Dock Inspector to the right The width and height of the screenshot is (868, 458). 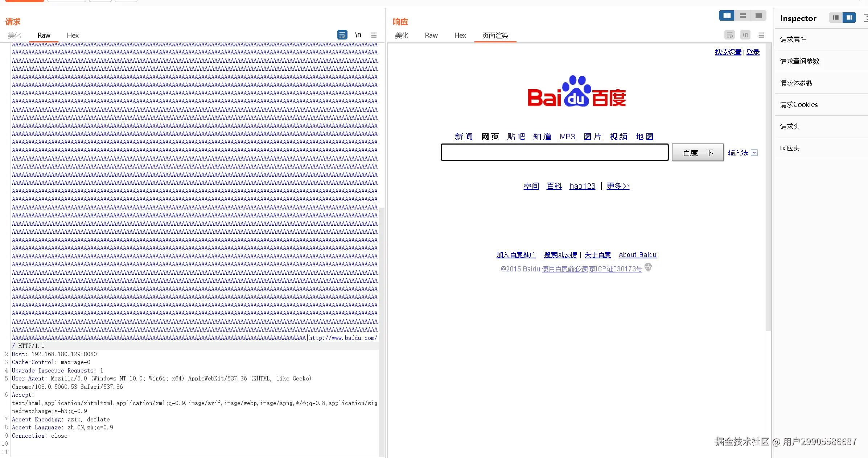pos(849,17)
